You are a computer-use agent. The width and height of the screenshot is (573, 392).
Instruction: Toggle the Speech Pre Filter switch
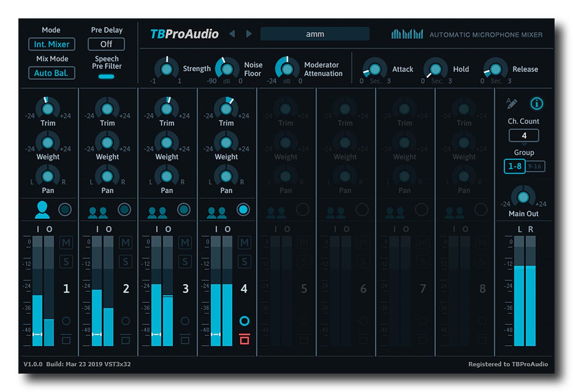click(106, 76)
